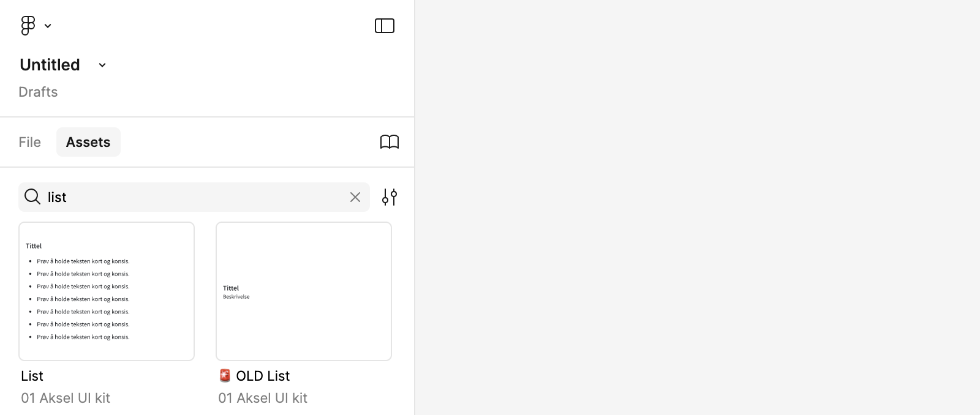980x415 pixels.
Task: Select the Assets tab
Action: [x=88, y=142]
